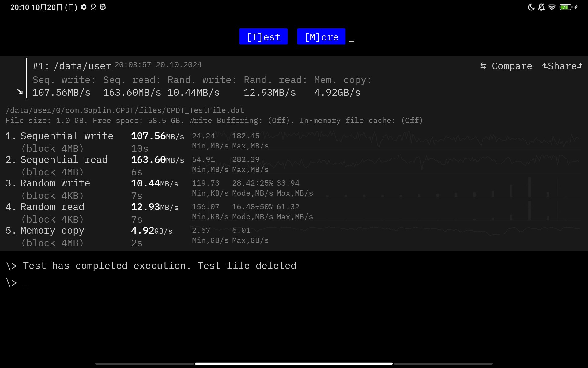Tap the Share result button
Viewport: 588px width, 368px height.
pyautogui.click(x=562, y=66)
